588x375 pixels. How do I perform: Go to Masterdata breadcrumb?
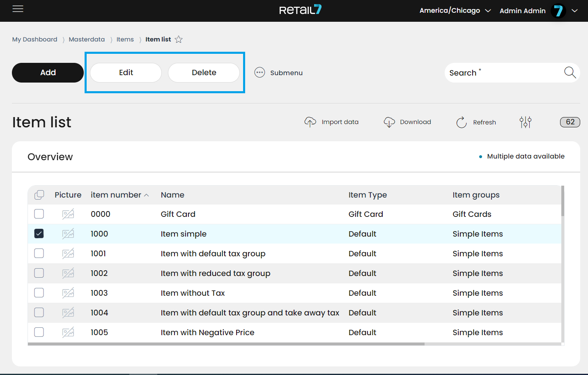point(87,39)
